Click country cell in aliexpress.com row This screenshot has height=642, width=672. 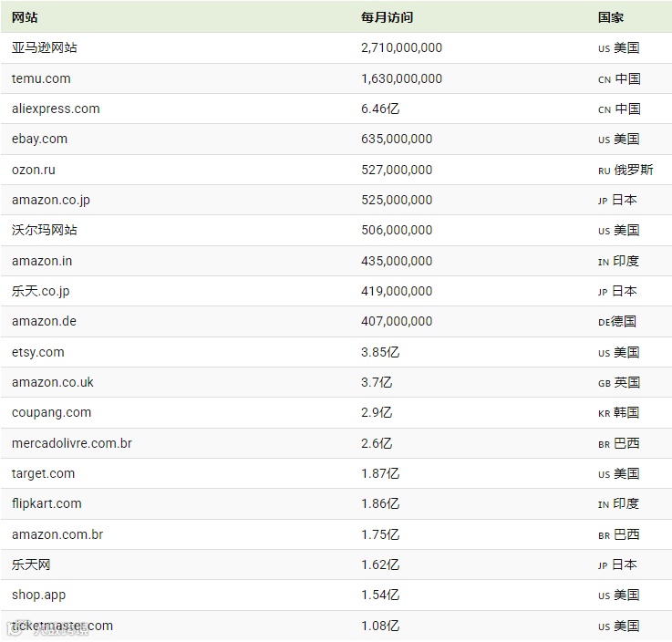(x=619, y=109)
